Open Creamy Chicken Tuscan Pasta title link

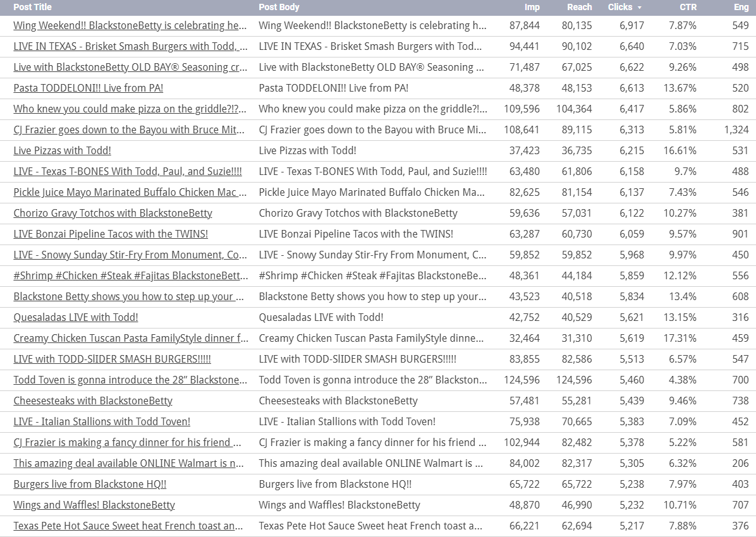131,338
